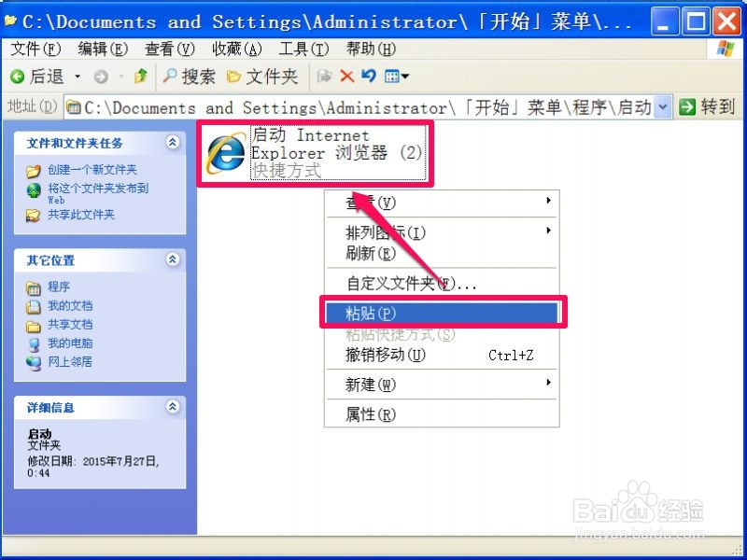Click the Go (转到) button
The width and height of the screenshot is (747, 560).
click(707, 106)
